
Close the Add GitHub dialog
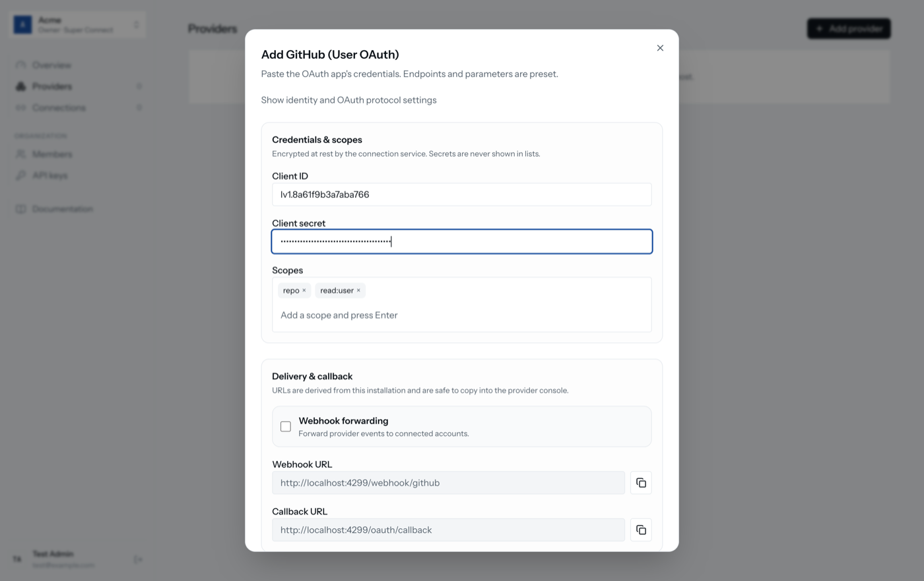coord(660,48)
